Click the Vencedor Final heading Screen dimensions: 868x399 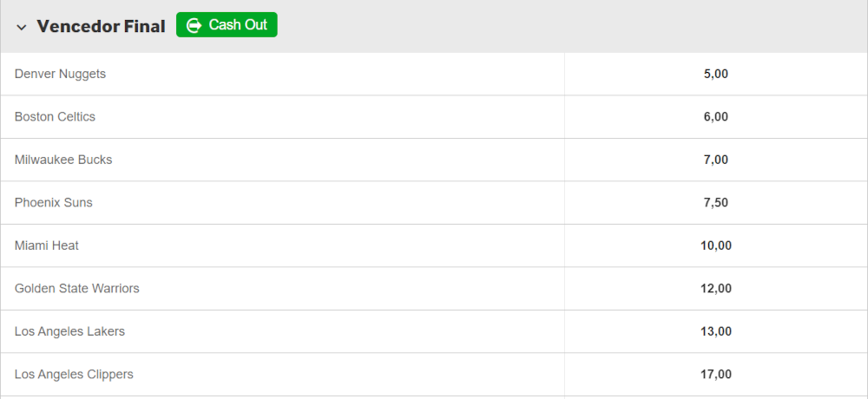pos(101,27)
